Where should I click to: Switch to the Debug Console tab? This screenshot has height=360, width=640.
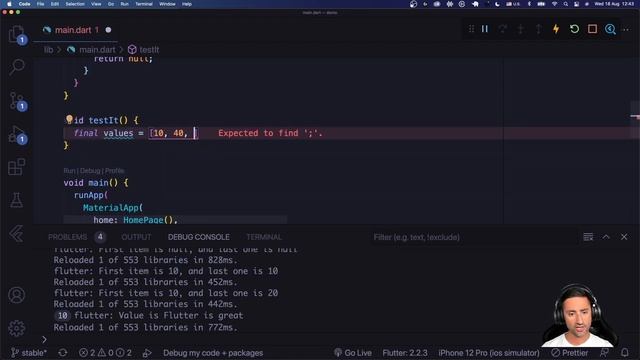coord(199,237)
